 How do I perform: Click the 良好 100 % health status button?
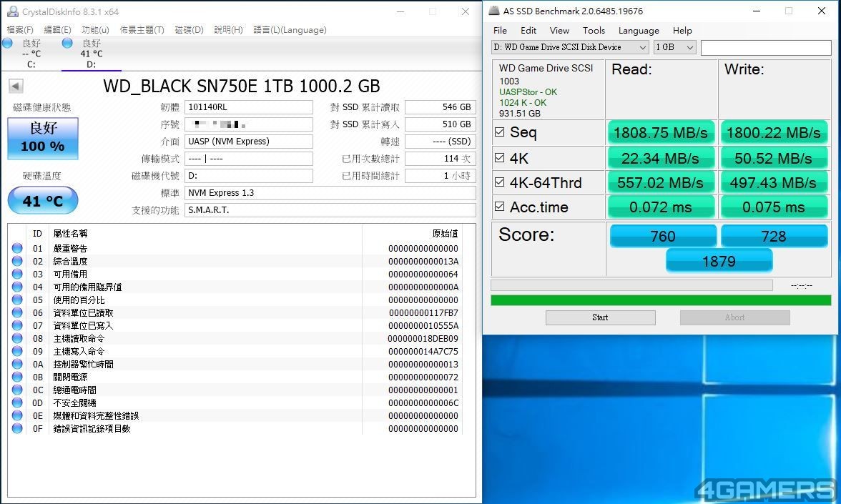click(43, 139)
